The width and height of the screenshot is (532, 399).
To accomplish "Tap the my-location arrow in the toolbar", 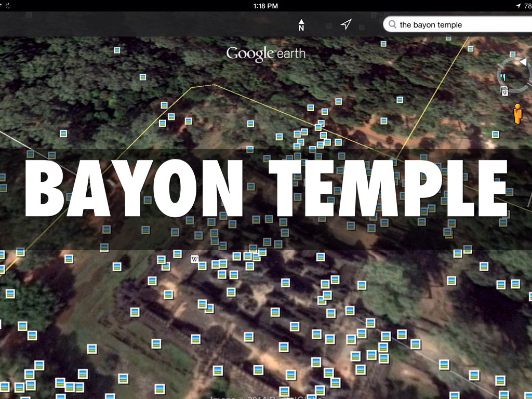I will click(346, 24).
